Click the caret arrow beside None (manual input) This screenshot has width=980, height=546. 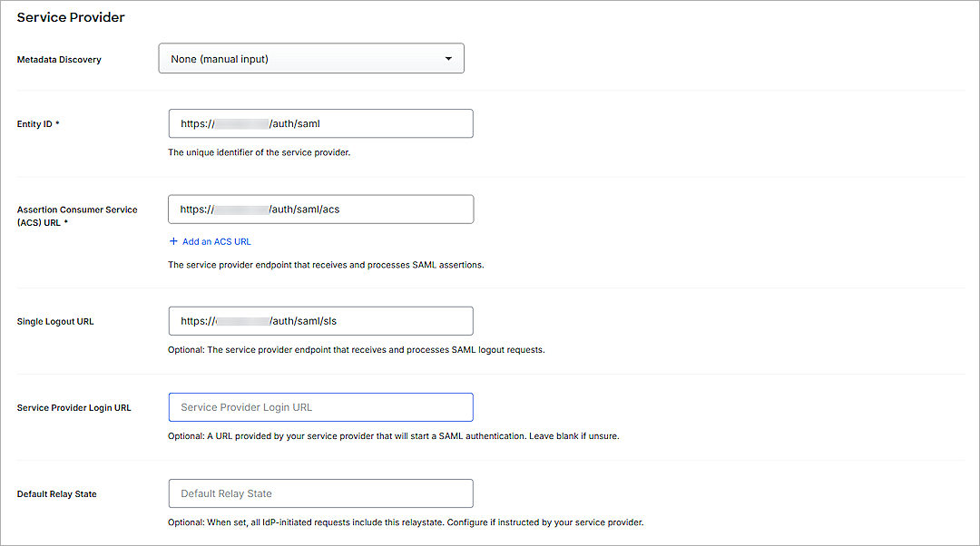click(x=448, y=59)
